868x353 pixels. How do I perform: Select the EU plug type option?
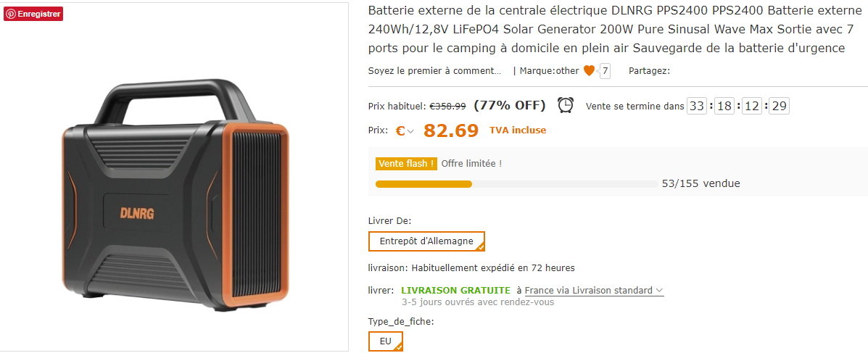coord(385,341)
